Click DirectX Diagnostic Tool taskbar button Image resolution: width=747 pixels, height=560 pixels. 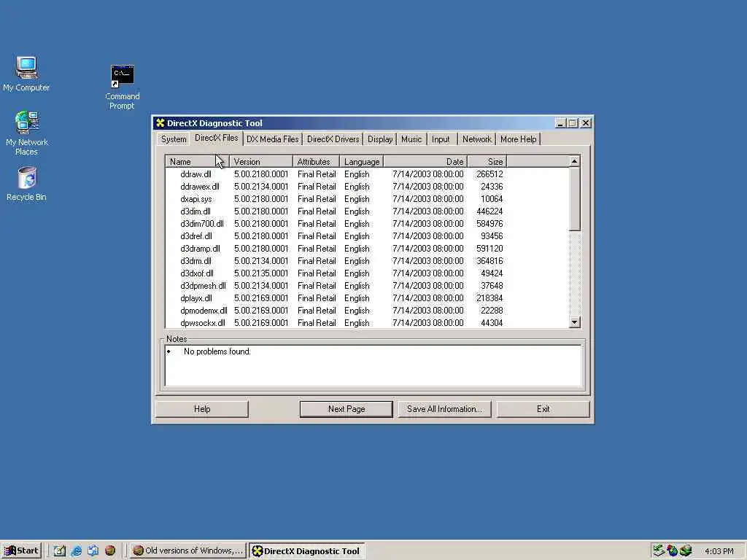click(307, 551)
